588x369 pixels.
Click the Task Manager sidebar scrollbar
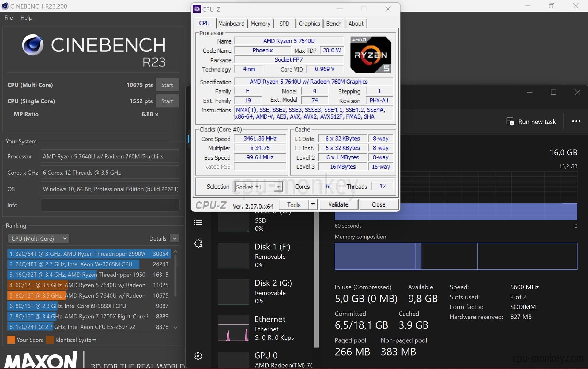[317, 280]
